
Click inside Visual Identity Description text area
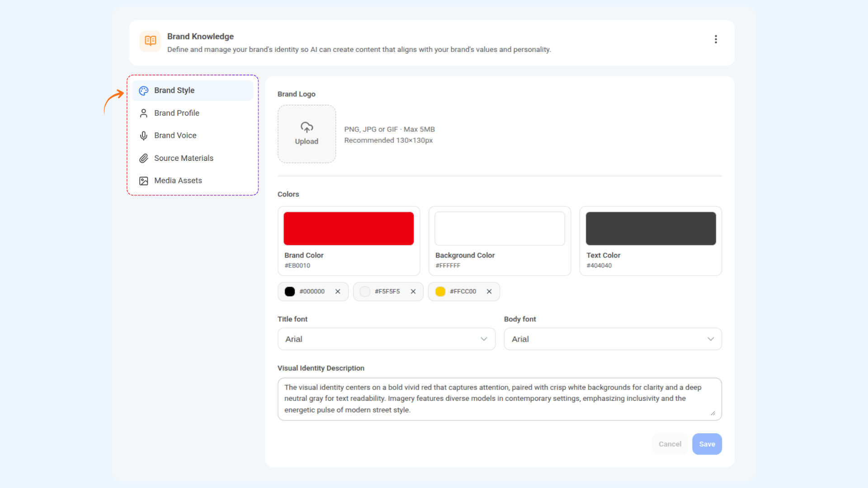(x=500, y=399)
